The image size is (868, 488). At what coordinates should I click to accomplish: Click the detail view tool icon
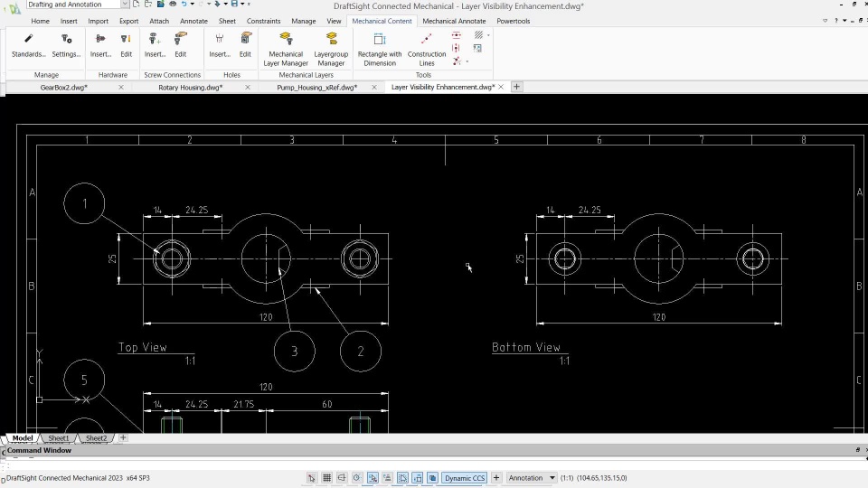click(x=477, y=48)
